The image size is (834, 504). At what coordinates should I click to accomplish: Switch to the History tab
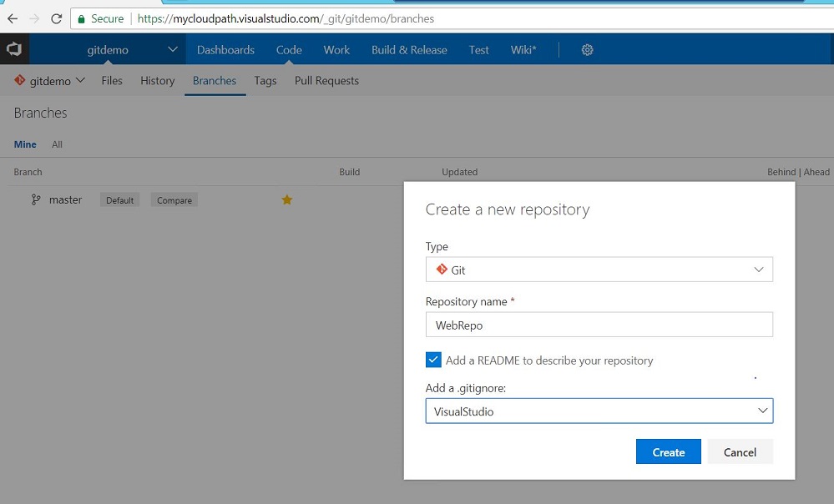click(158, 81)
